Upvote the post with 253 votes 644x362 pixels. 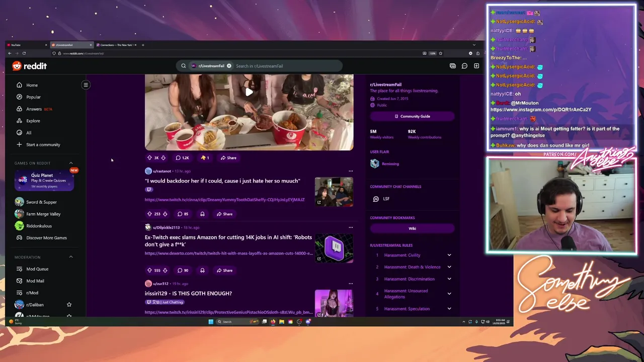149,214
